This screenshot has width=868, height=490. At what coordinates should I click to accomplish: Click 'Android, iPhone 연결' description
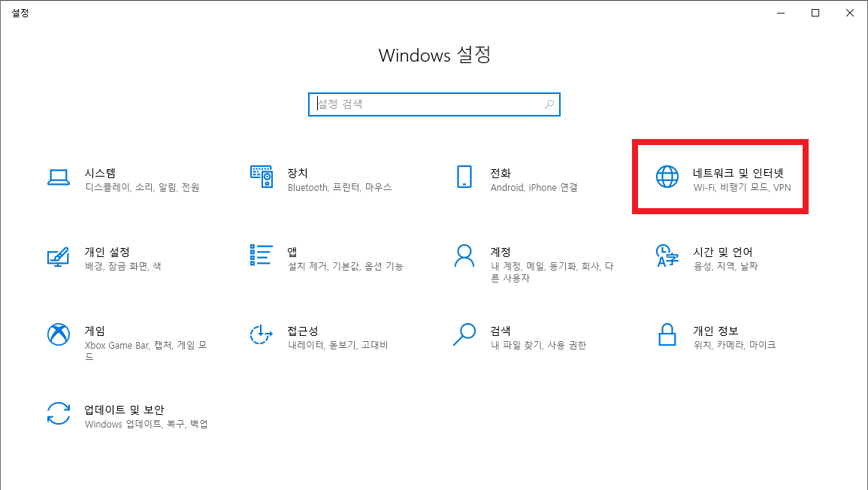[x=534, y=188]
